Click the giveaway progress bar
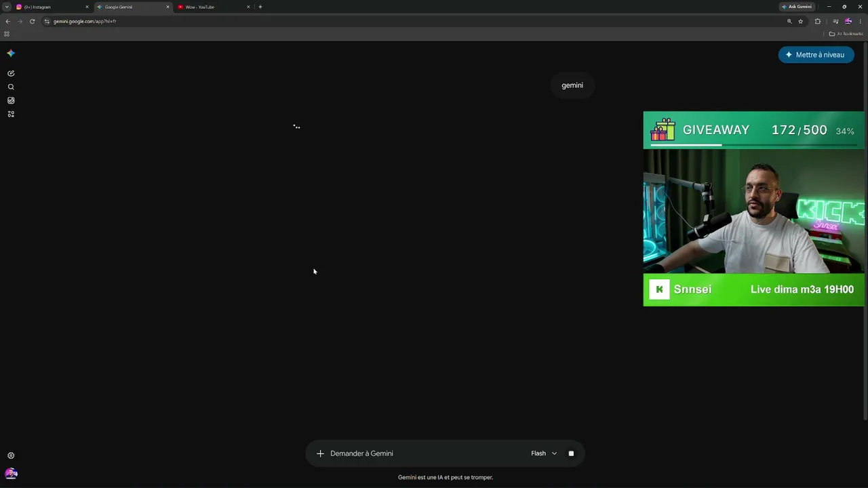 coord(753,144)
